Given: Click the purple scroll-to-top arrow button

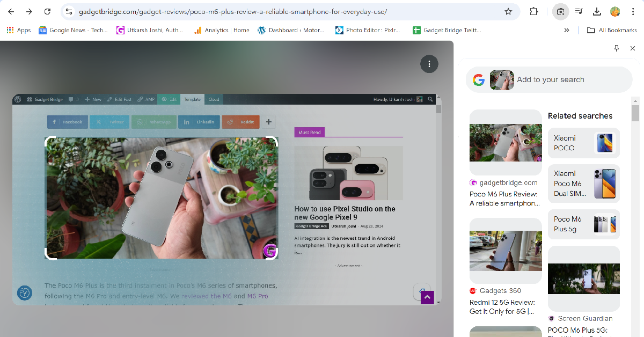Looking at the screenshot, I should [427, 297].
